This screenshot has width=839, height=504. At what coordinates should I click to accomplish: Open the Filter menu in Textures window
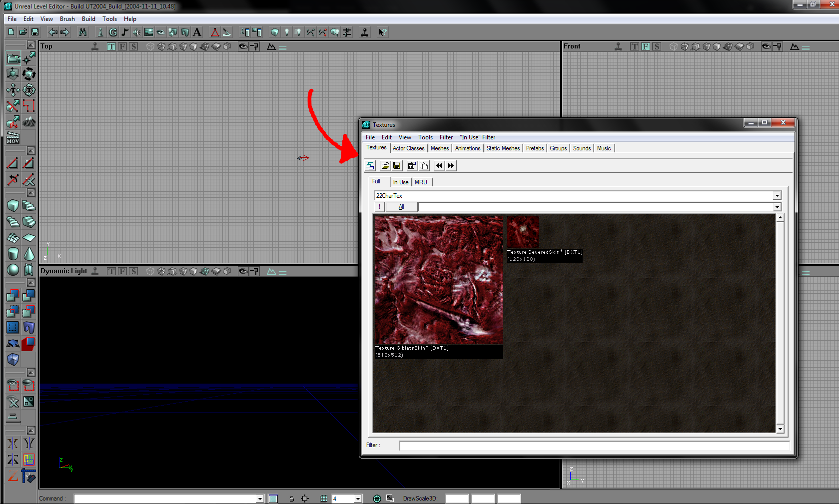[446, 137]
